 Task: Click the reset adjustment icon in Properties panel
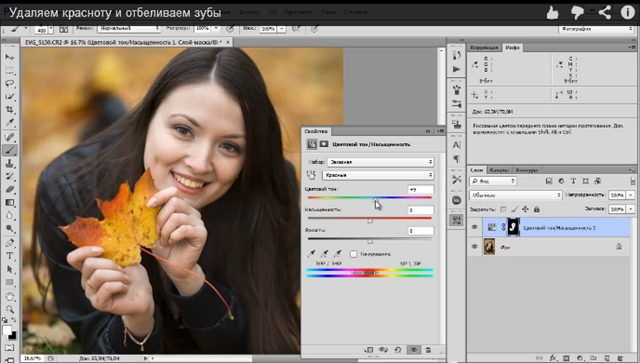pos(398,350)
